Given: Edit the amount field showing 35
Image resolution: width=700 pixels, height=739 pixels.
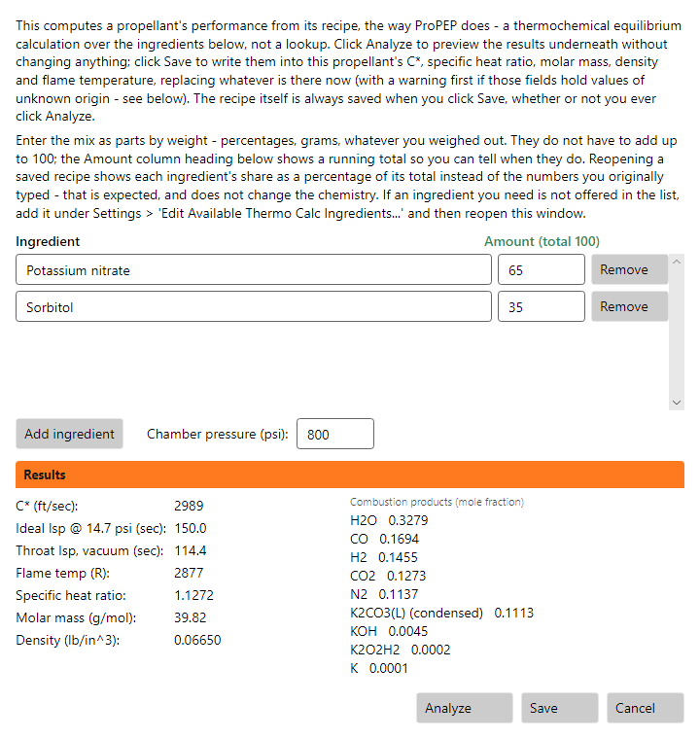Looking at the screenshot, I should (x=542, y=306).
